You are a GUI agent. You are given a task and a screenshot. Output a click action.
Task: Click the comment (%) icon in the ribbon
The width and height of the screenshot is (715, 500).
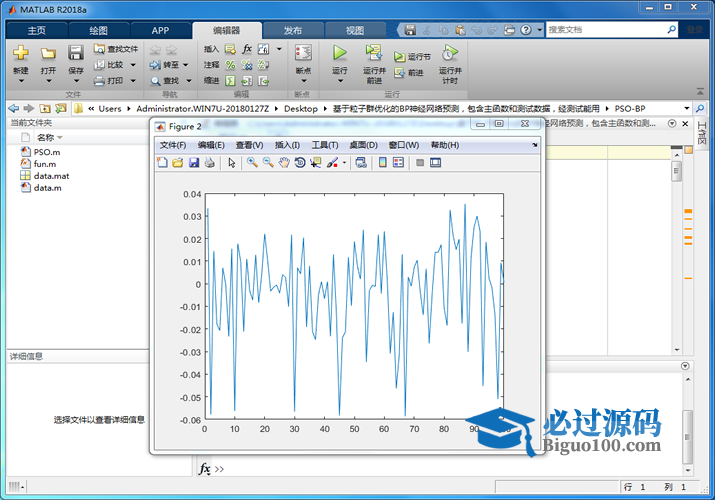[231, 65]
